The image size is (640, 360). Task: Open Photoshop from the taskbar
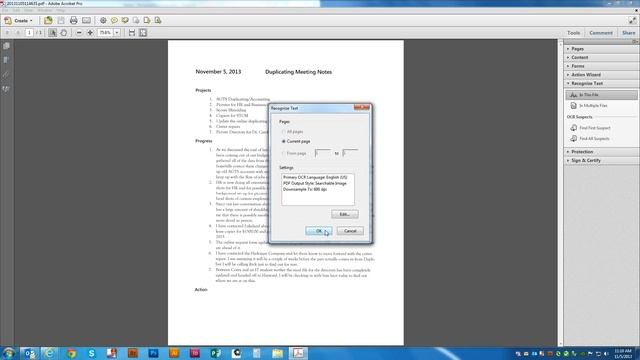coord(153,353)
